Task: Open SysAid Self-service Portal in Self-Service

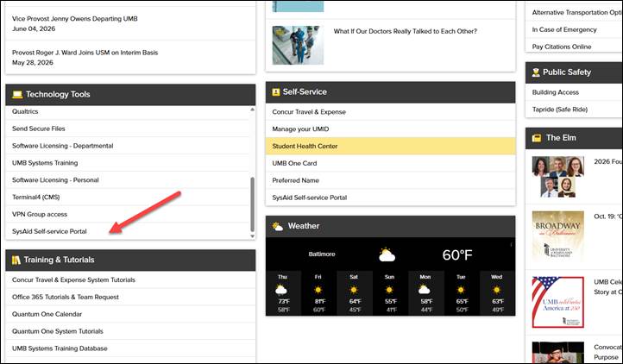Action: point(310,198)
